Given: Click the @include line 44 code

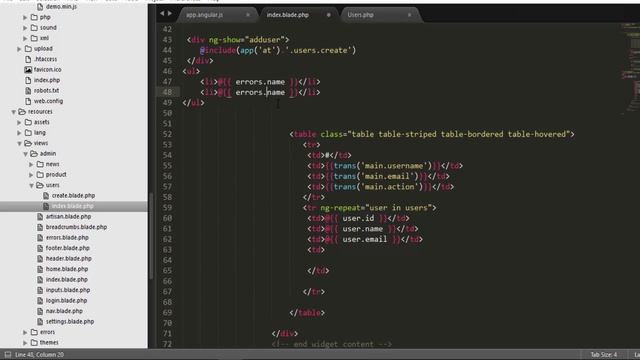Looking at the screenshot, I should (278, 51).
